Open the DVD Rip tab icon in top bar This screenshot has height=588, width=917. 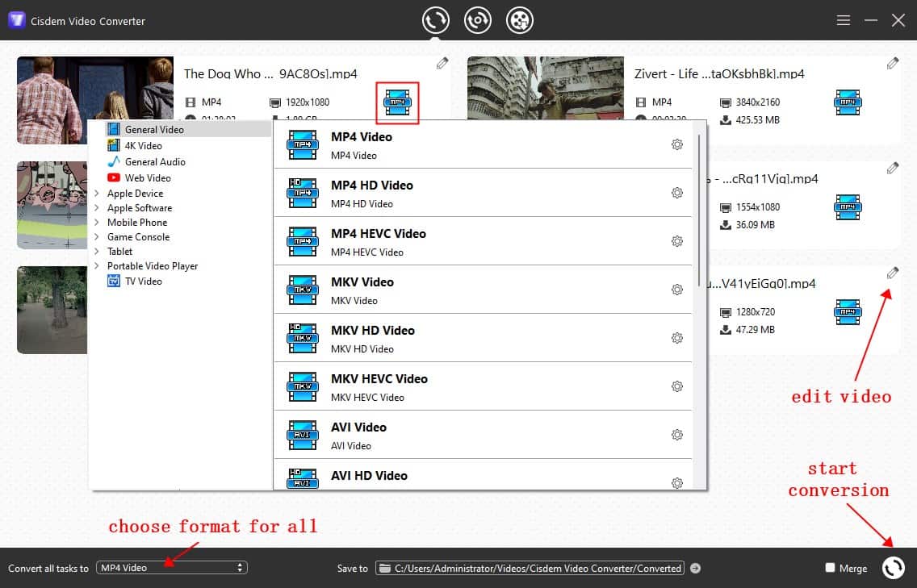519,20
